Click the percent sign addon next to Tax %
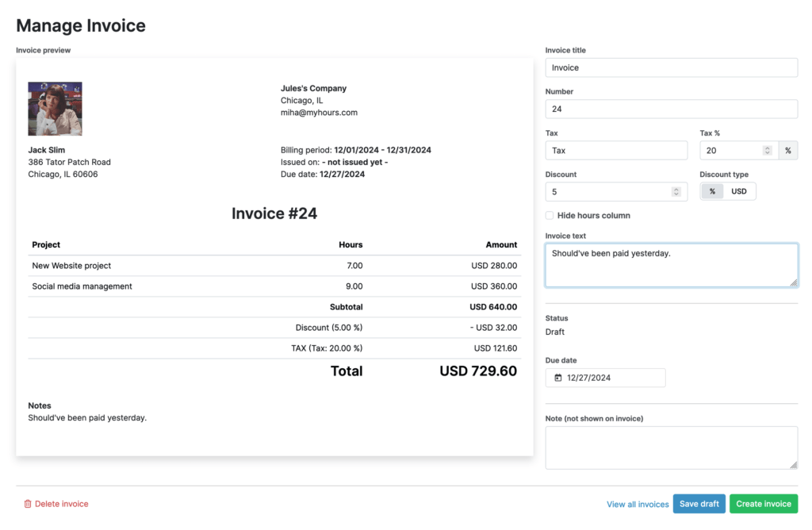This screenshot has height=530, width=812. tap(788, 150)
